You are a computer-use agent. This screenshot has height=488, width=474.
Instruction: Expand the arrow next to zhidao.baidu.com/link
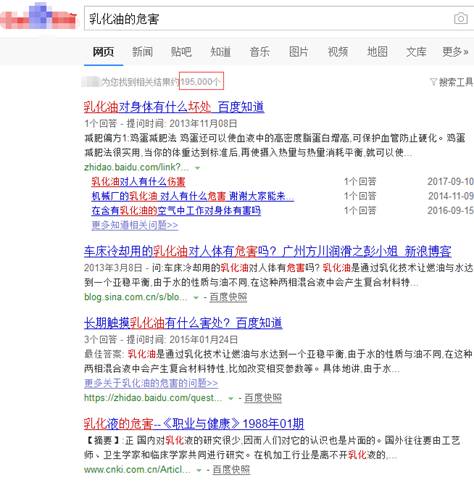(197, 168)
